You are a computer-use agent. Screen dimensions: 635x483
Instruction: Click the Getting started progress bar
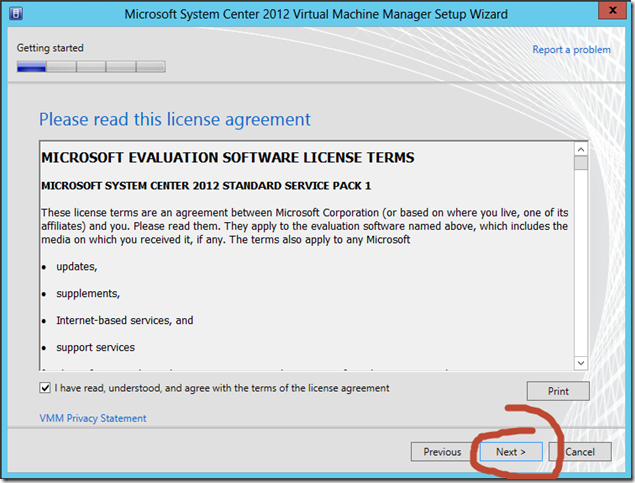(91, 66)
